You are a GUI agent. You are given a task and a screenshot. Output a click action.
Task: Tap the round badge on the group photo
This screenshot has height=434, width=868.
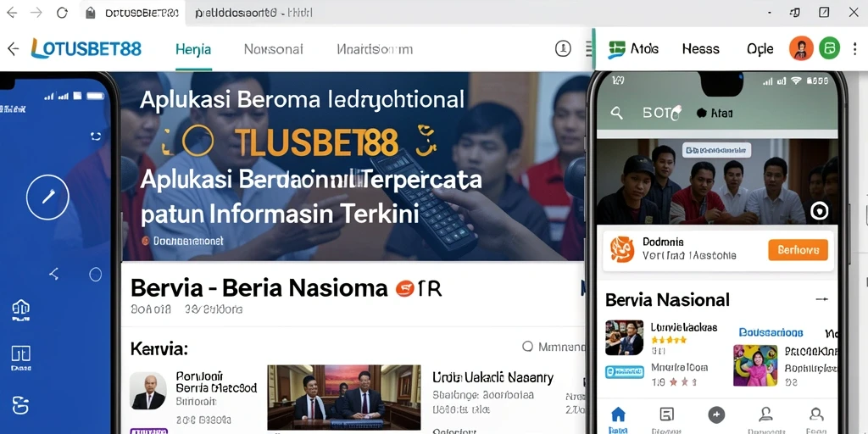[820, 211]
